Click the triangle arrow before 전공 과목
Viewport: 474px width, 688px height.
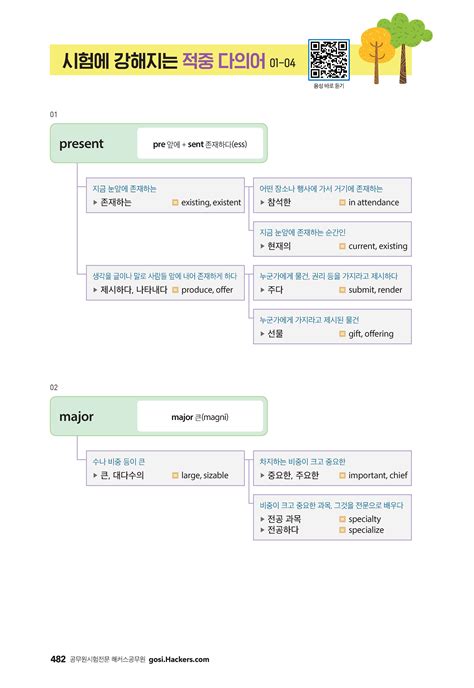(x=262, y=519)
